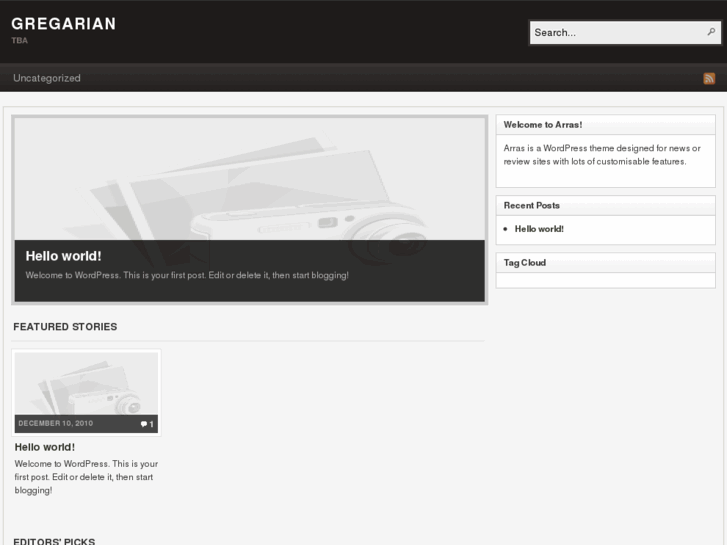Click the search magnifier icon
Image resolution: width=727 pixels, height=545 pixels.
[x=711, y=32]
